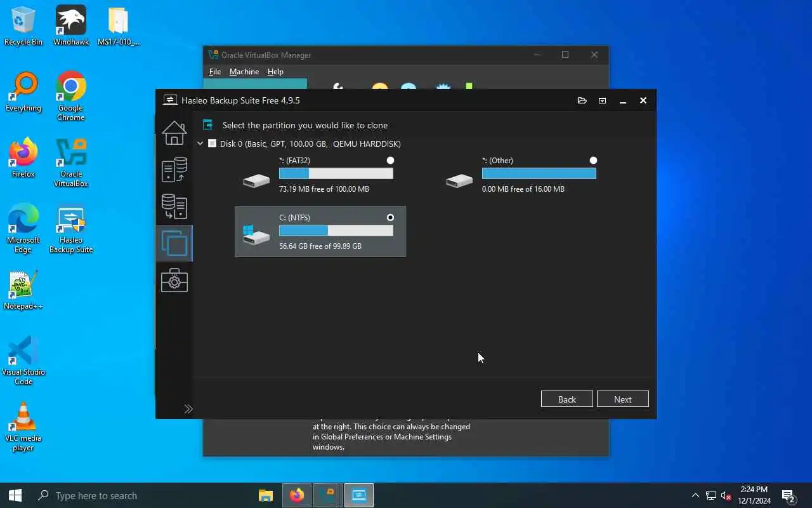Click the C: NTFS Windows drive icon
This screenshot has height=508, width=812.
coord(256,235)
